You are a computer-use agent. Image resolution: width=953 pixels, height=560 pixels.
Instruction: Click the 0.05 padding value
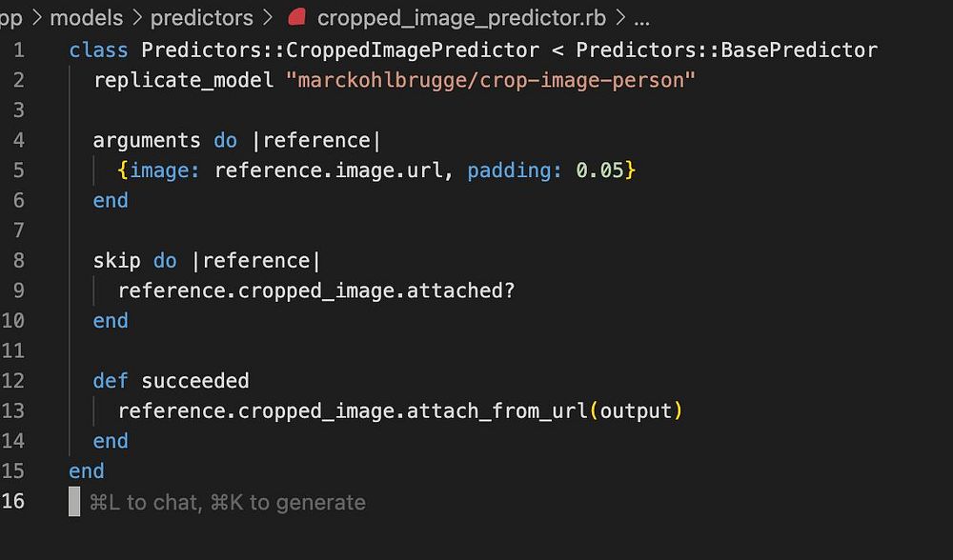(x=599, y=170)
